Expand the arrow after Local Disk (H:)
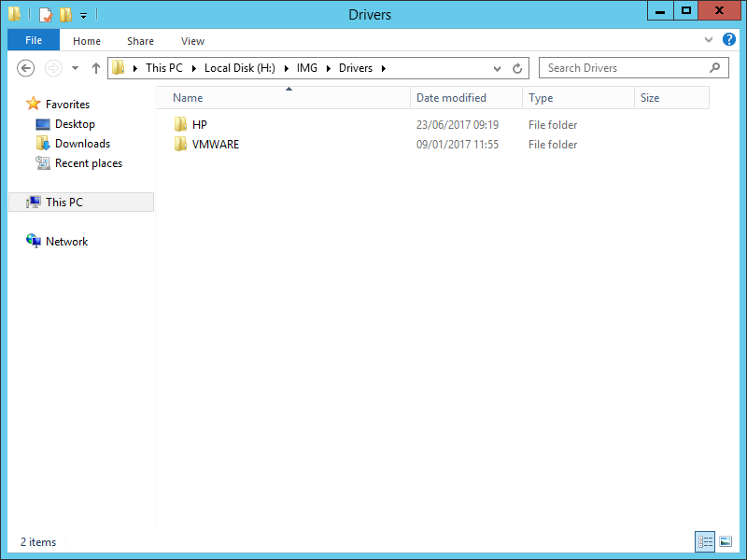The height and width of the screenshot is (560, 747). coord(287,68)
